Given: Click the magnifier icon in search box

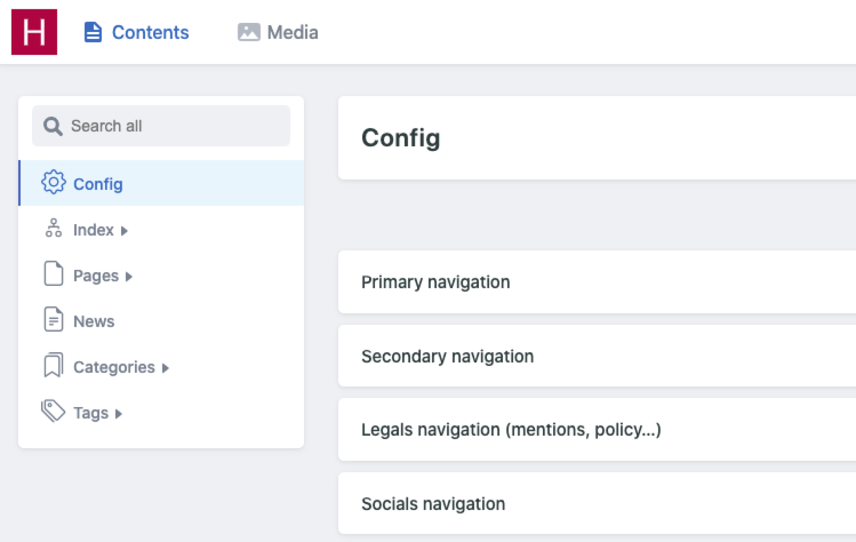Looking at the screenshot, I should point(53,126).
